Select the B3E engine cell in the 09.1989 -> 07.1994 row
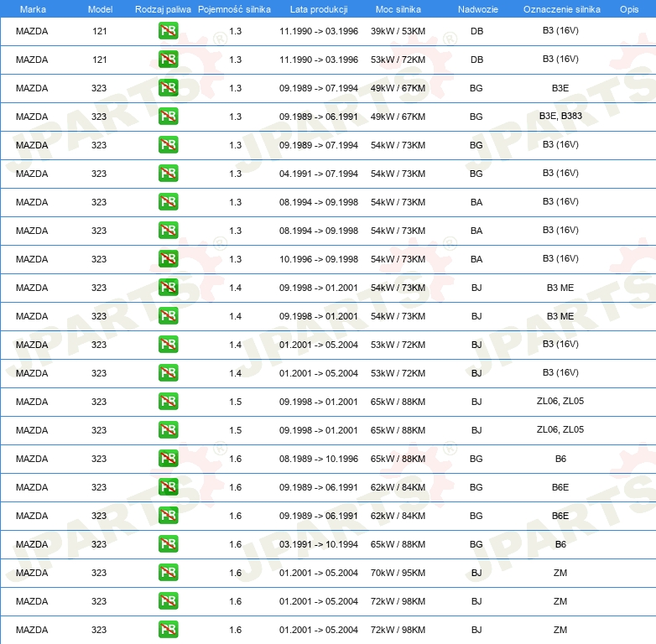The height and width of the screenshot is (644, 656). [x=560, y=88]
